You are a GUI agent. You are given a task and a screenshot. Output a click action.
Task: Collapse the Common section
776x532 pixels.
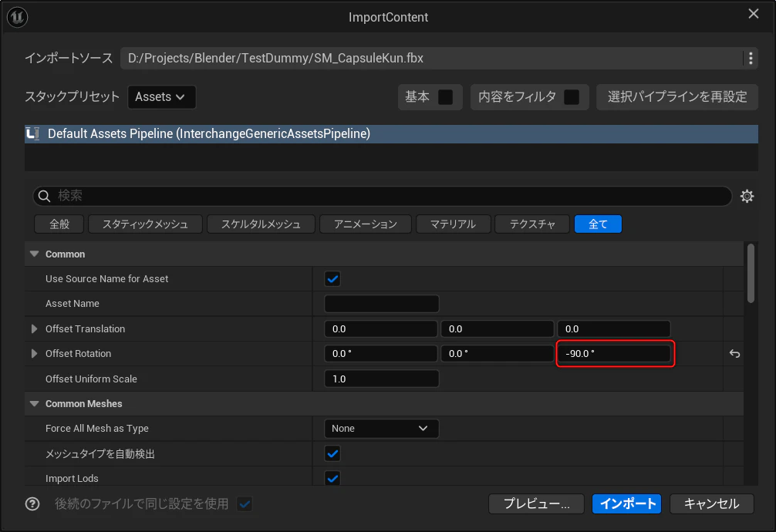(34, 254)
